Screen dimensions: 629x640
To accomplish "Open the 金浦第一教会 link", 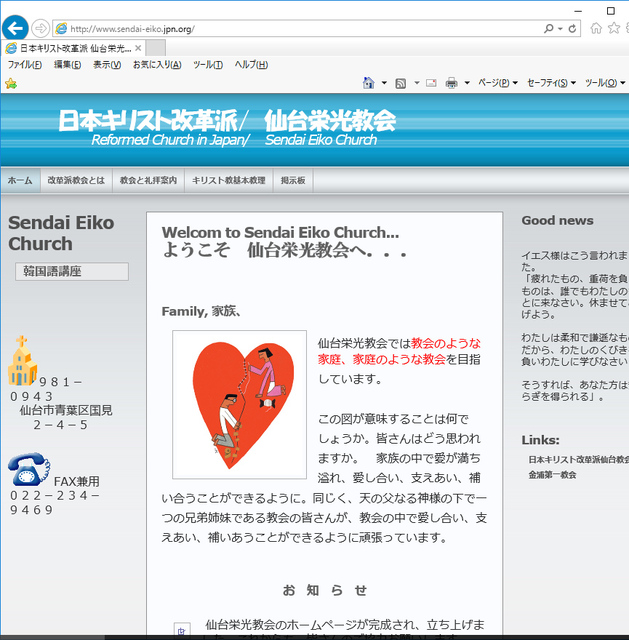I will (x=552, y=475).
